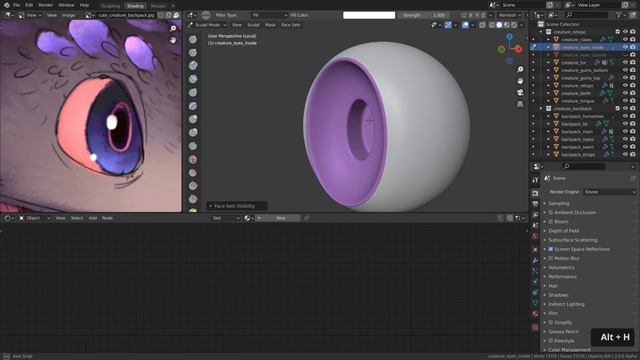Enable Ambient Occlusion checkbox
This screenshot has width=640, height=360.
coord(551,212)
